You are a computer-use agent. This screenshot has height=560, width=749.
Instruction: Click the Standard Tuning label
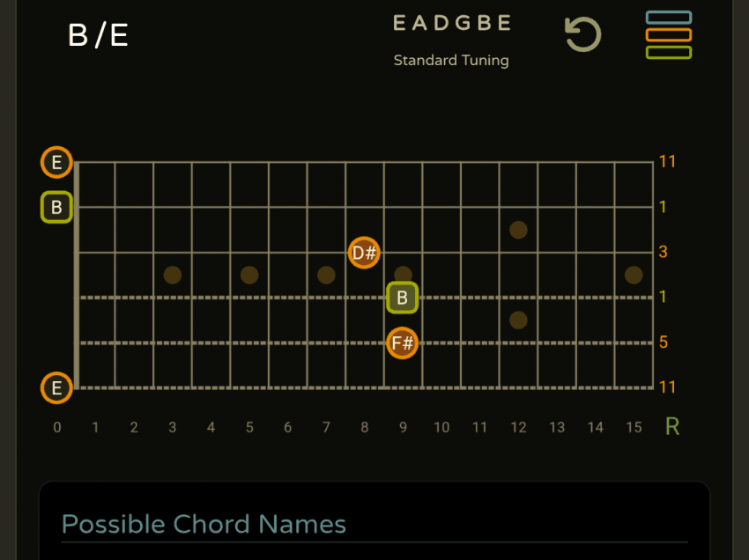[451, 61]
